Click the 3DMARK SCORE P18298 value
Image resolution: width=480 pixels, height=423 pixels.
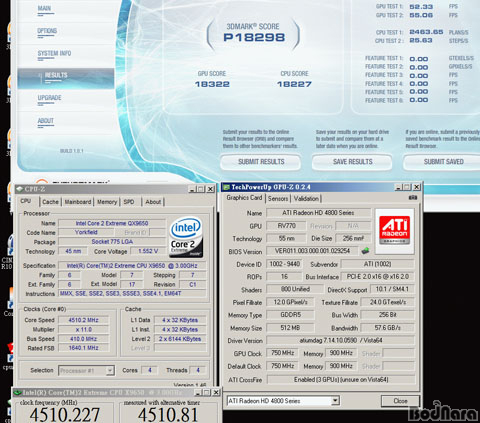254,37
